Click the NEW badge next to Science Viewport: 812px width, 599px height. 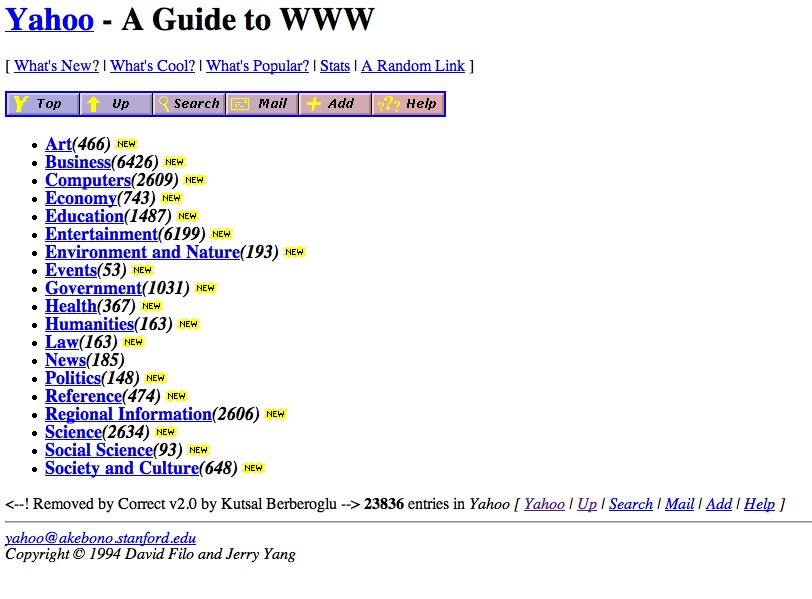click(164, 432)
